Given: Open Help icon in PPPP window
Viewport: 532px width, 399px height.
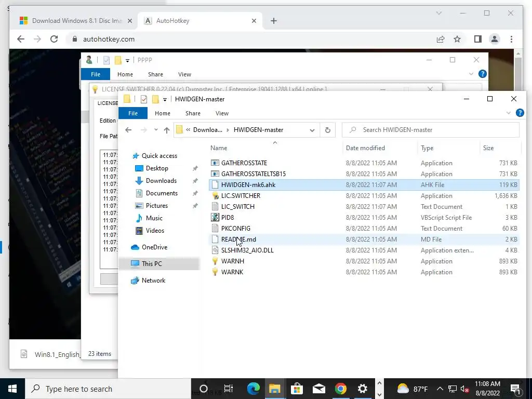Looking at the screenshot, I should pos(482,74).
